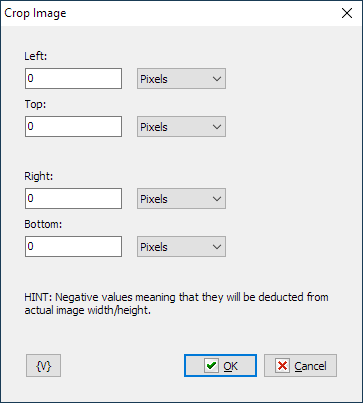Viewport: 363px width, 403px height.
Task: Close the Crop Image dialog with X
Action: pyautogui.click(x=347, y=13)
